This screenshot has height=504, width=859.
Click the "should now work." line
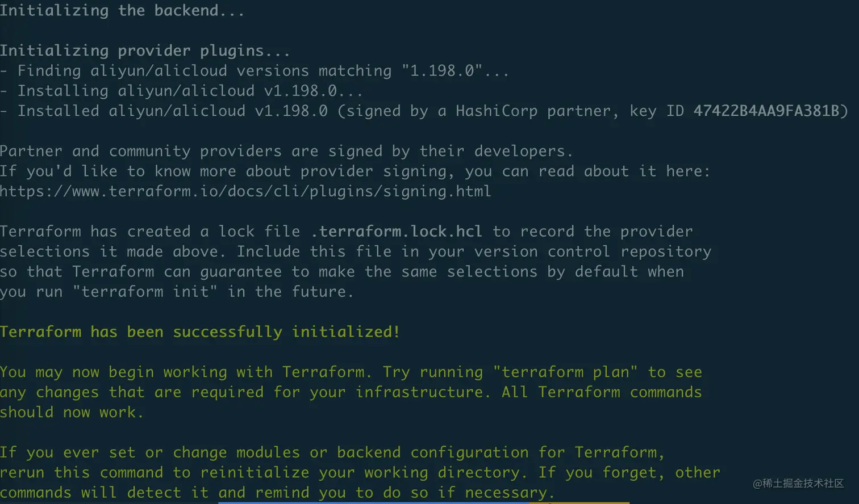click(72, 413)
